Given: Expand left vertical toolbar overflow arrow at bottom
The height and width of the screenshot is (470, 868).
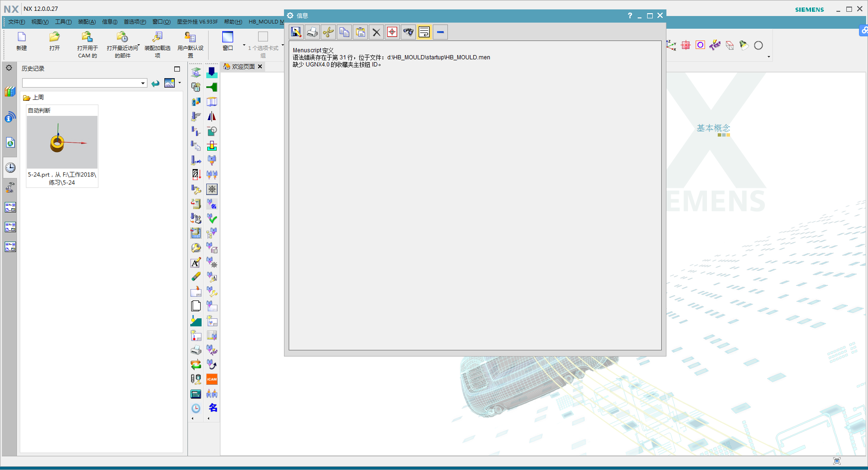Looking at the screenshot, I should pyautogui.click(x=193, y=418).
